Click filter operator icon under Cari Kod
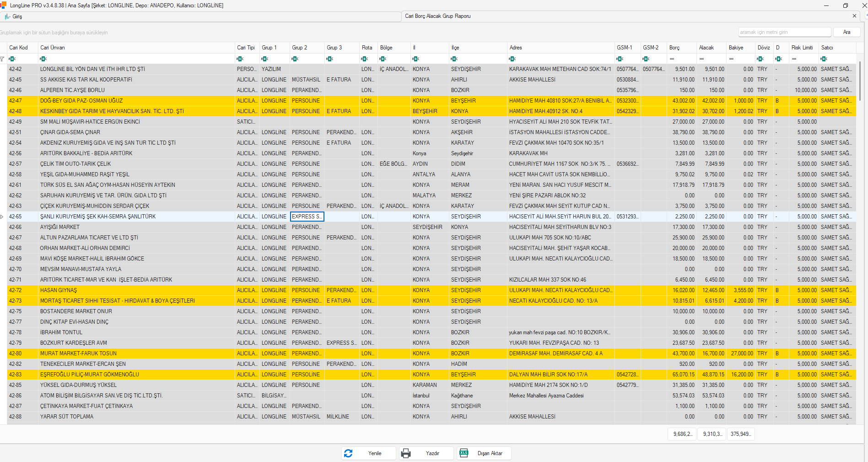This screenshot has height=462, width=868. click(12, 59)
